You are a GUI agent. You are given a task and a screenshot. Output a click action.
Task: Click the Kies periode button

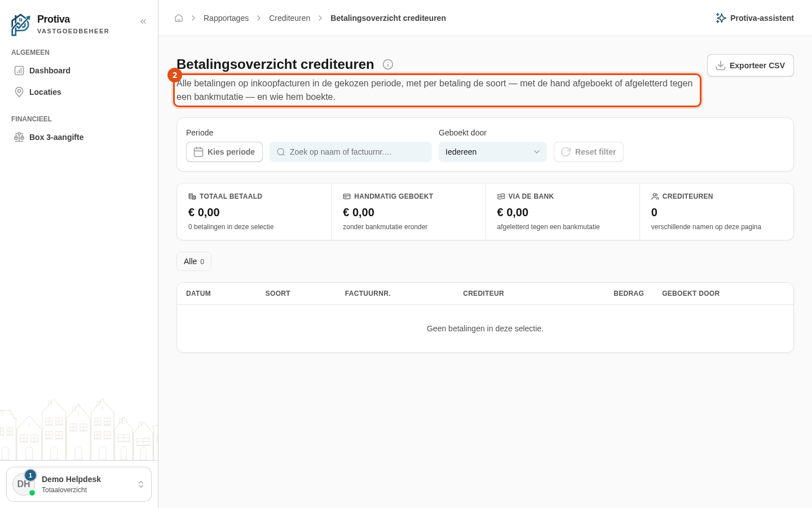click(224, 152)
